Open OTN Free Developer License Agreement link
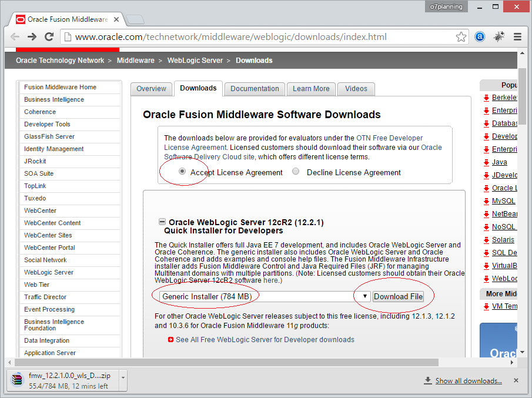Viewport: 532px width, 398px height. pos(390,138)
